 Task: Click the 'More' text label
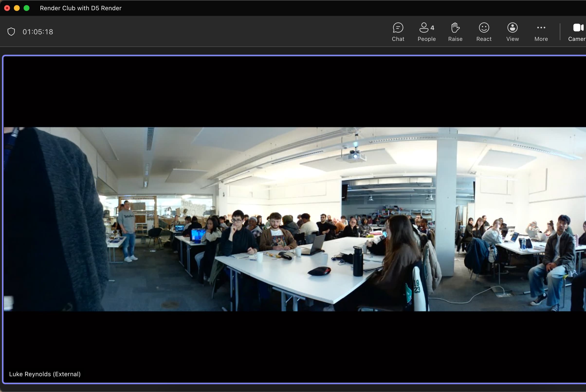[541, 39]
